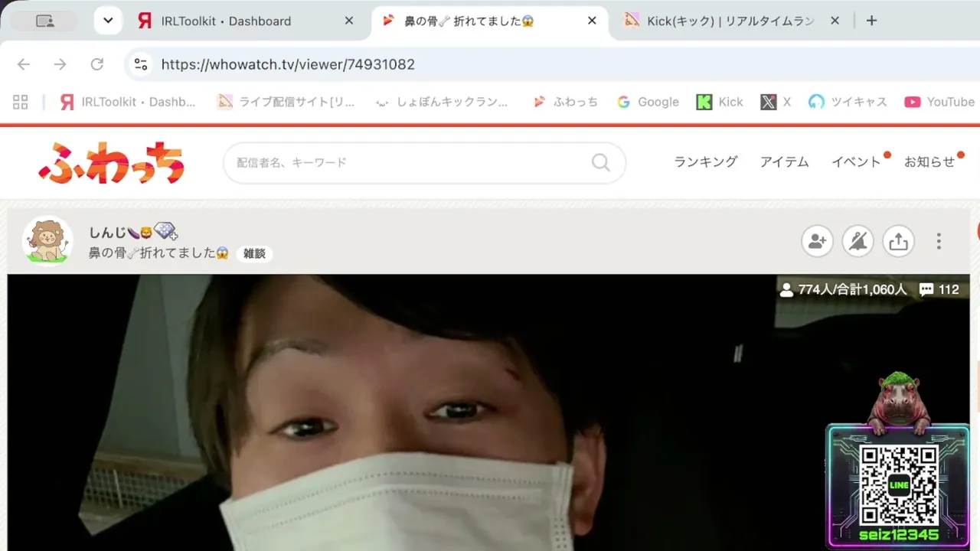Open the YouTube bookmark
Viewport: 980px width, 551px height.
(x=939, y=102)
